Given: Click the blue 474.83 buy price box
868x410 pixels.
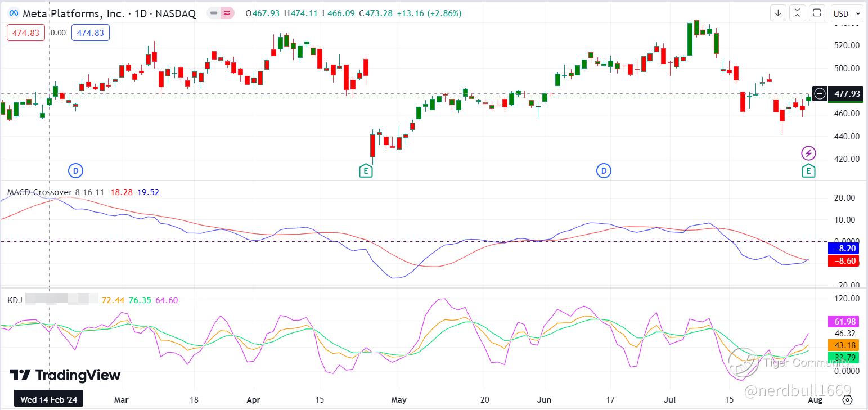Looking at the screenshot, I should pyautogui.click(x=91, y=33).
